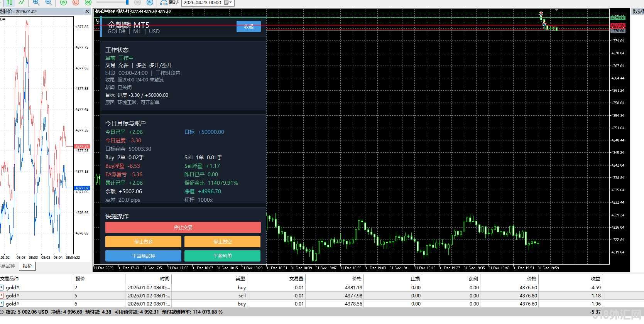This screenshot has height=324, width=644.
Task: Click the balance row circle icon before 结余
Action: (x=2, y=312)
